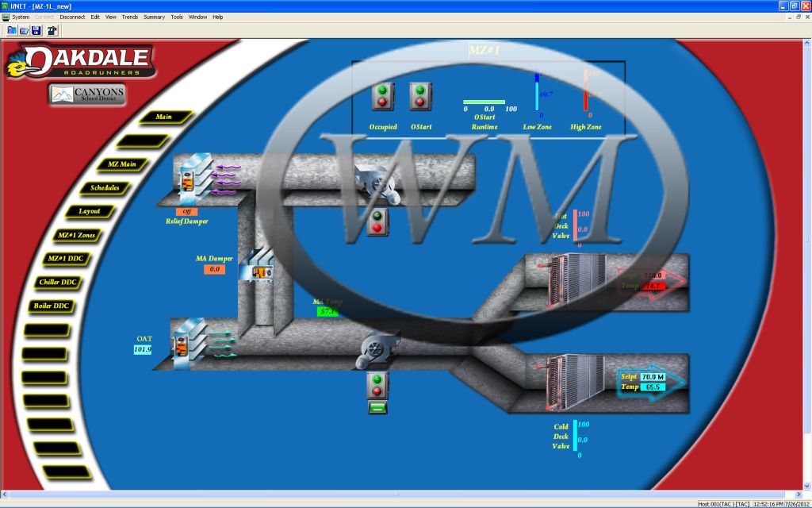Open the Edit menu
Viewport: 812px width, 508px height.
pos(95,17)
